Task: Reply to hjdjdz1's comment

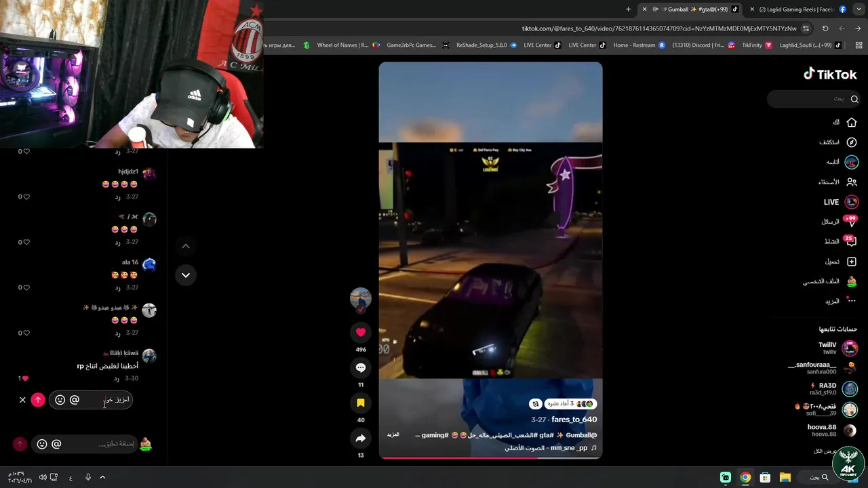Action: 117,197
